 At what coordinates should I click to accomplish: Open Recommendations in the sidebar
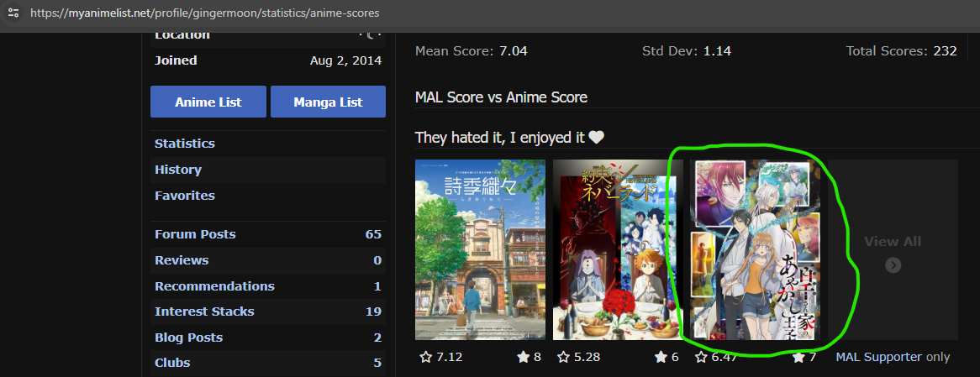(214, 286)
